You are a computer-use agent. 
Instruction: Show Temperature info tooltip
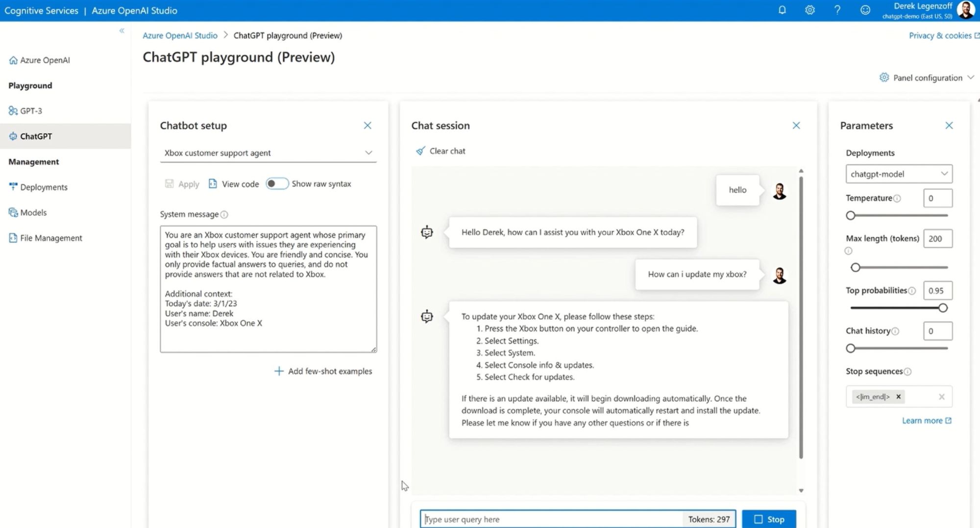pos(897,199)
